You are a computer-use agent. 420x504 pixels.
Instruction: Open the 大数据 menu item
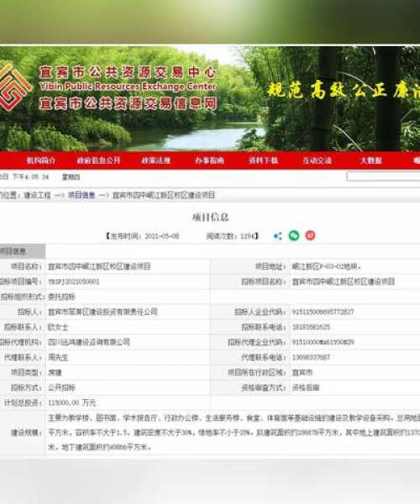point(371,160)
